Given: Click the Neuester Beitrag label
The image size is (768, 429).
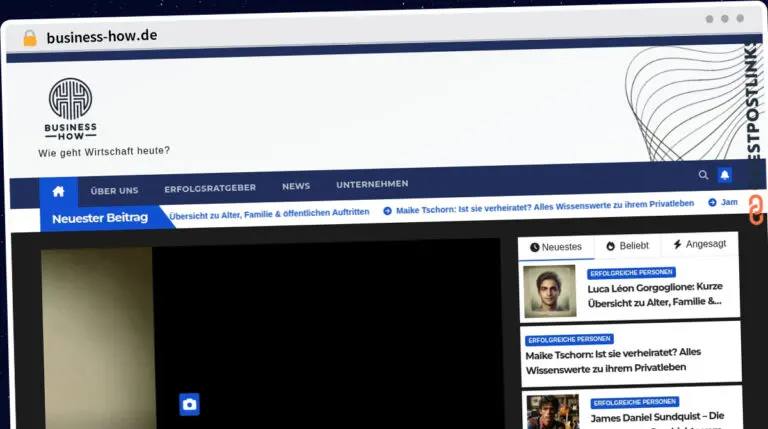Looking at the screenshot, I should click(100, 218).
